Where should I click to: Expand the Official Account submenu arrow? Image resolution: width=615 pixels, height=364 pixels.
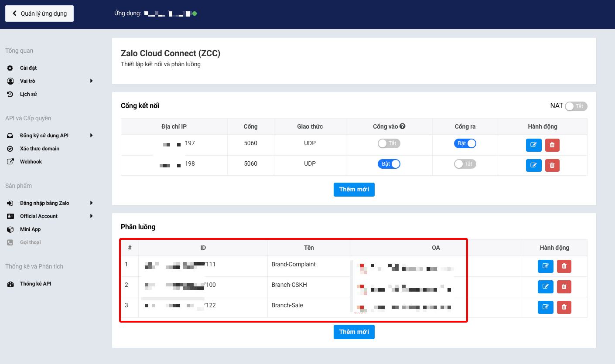click(92, 216)
